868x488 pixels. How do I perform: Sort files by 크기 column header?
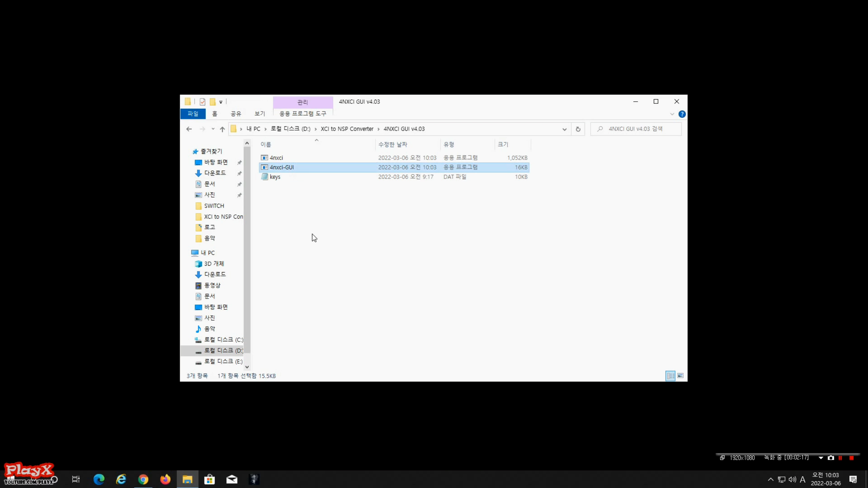(x=503, y=144)
